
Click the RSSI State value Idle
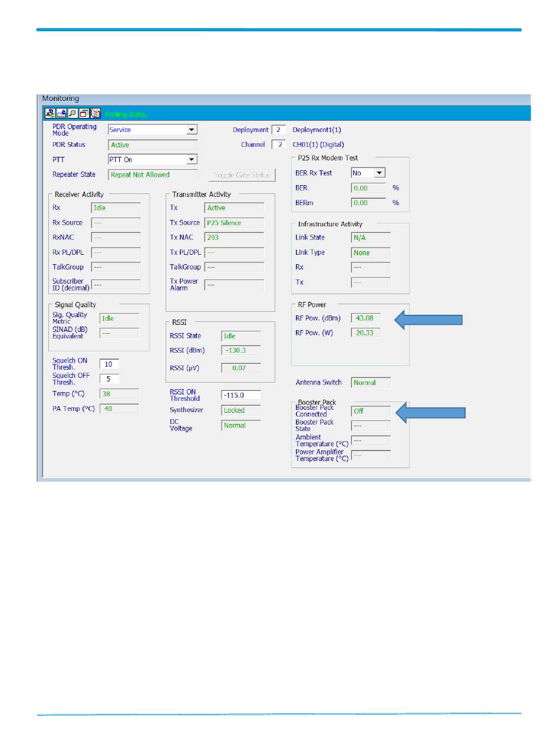(x=241, y=335)
